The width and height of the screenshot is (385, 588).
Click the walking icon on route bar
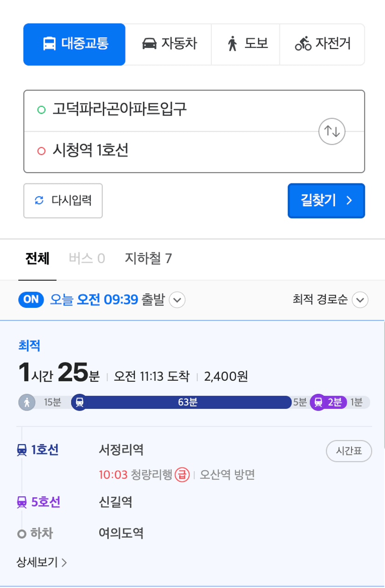click(x=27, y=402)
